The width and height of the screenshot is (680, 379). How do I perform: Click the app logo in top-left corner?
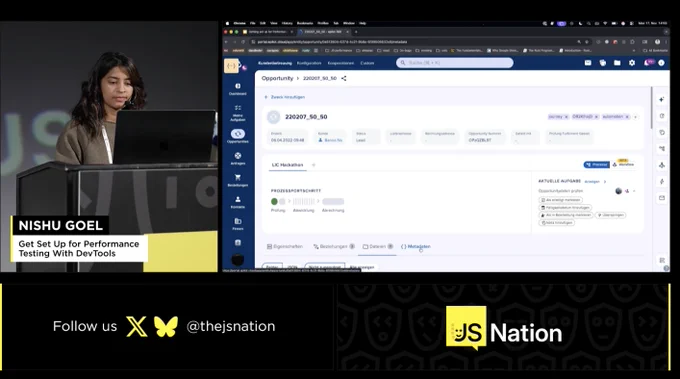click(x=231, y=66)
